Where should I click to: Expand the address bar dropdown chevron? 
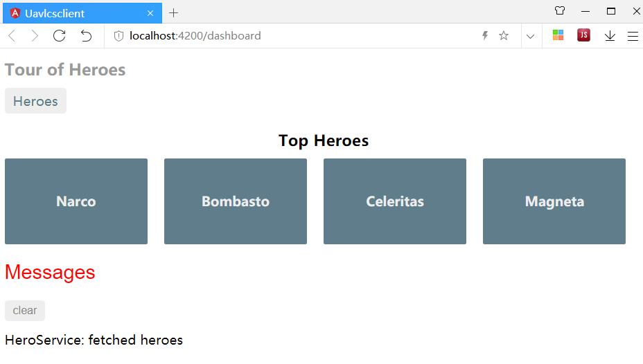pos(530,36)
